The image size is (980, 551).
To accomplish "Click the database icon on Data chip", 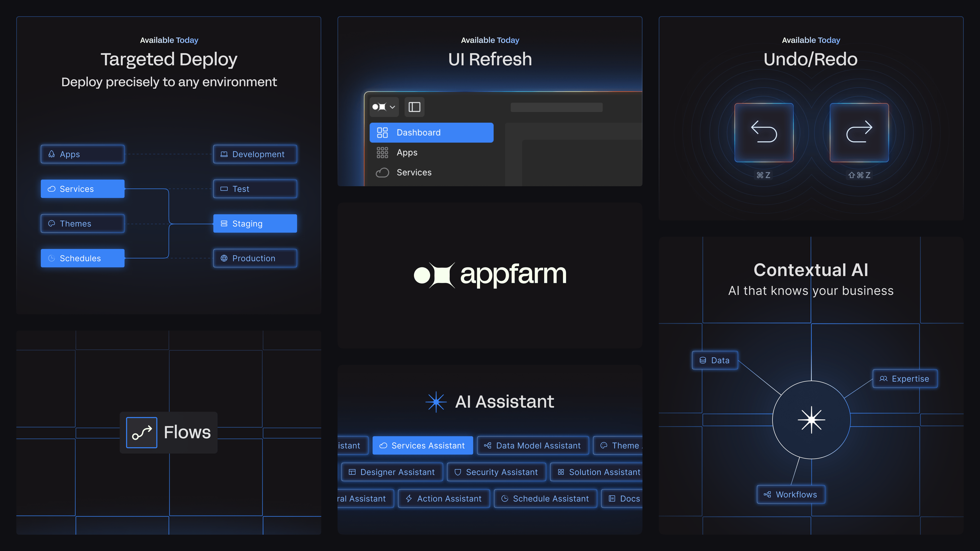I will (x=703, y=360).
